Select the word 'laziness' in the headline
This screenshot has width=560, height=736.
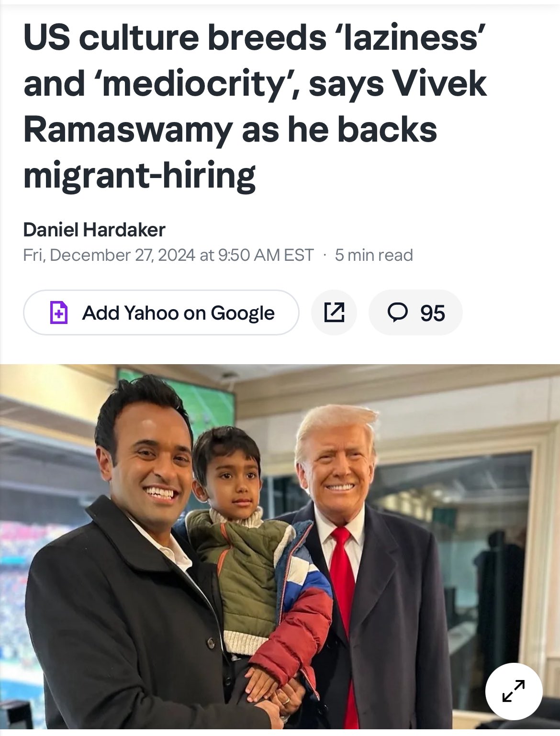point(412,38)
